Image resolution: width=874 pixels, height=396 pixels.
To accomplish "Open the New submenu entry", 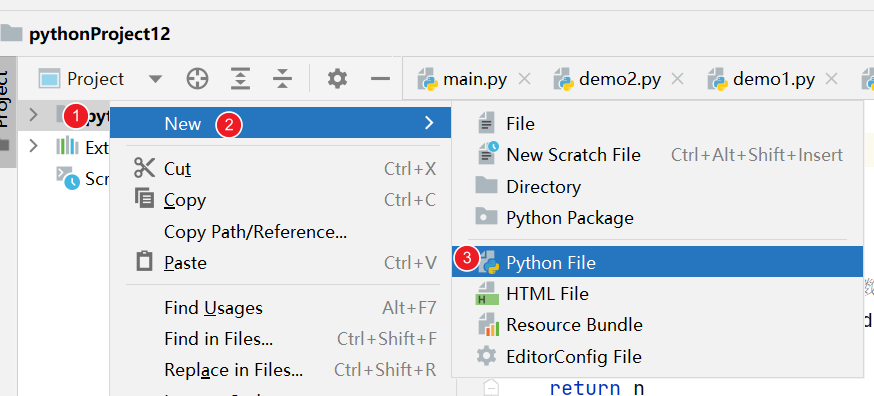I will pyautogui.click(x=280, y=123).
